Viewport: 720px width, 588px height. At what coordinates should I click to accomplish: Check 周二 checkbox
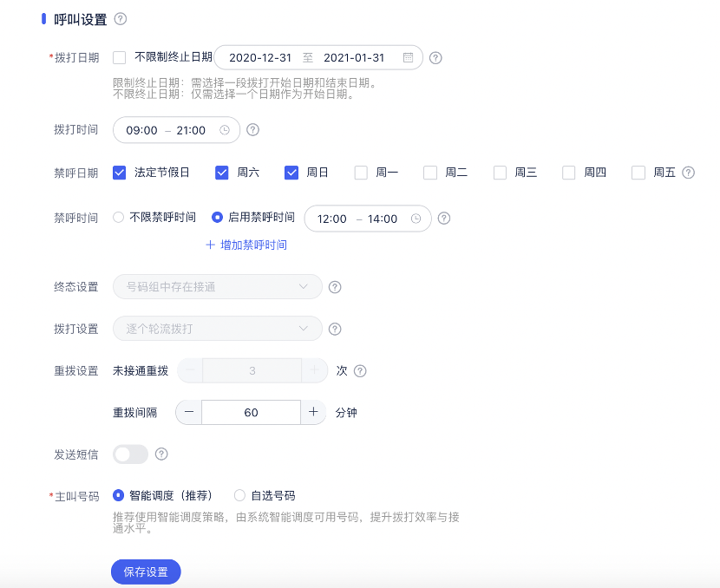coord(430,173)
